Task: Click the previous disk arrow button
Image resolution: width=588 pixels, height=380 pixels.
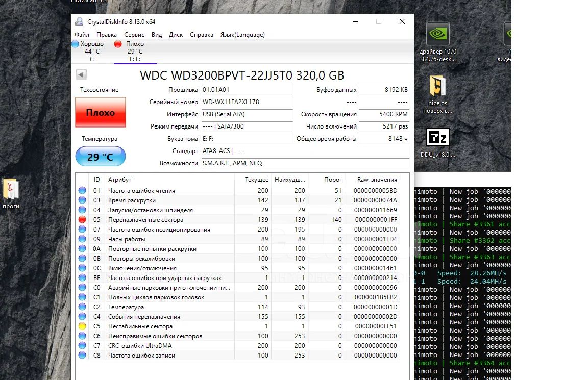Action: [81, 74]
